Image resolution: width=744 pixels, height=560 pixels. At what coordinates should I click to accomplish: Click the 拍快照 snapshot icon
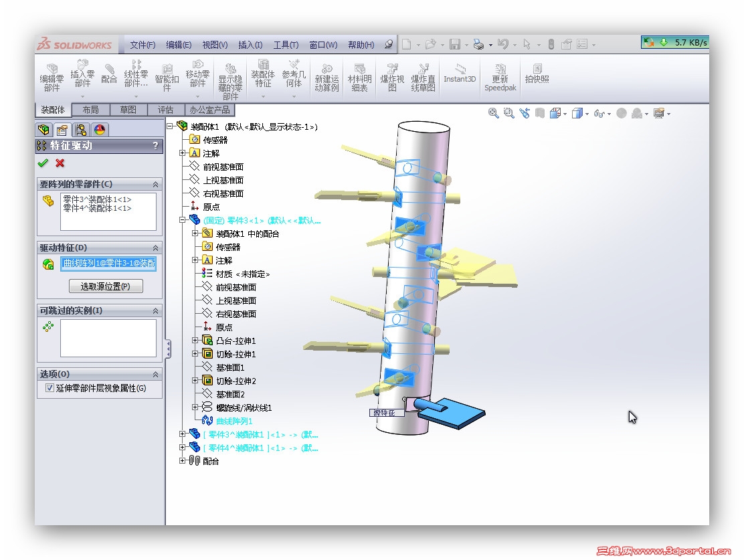[537, 74]
